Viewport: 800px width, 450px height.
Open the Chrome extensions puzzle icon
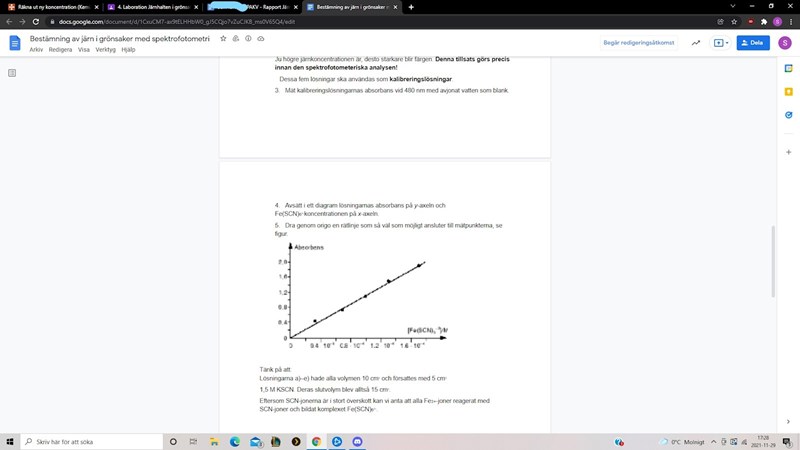[x=764, y=20]
